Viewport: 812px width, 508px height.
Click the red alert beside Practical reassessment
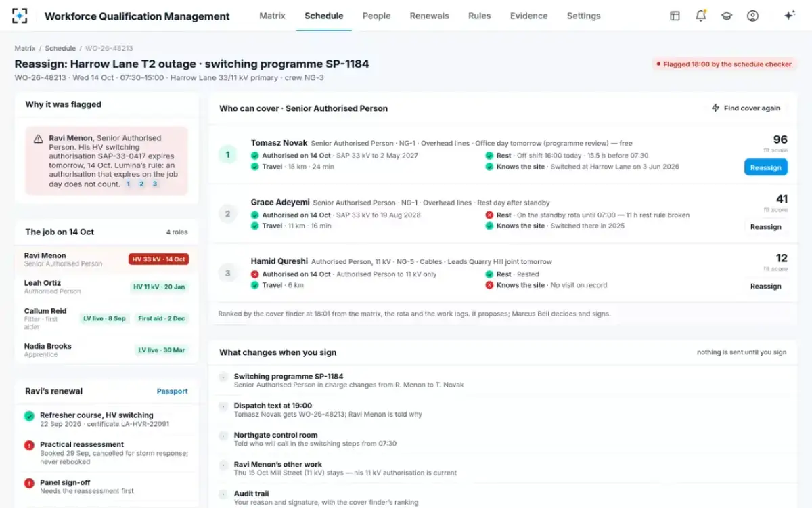click(x=29, y=445)
